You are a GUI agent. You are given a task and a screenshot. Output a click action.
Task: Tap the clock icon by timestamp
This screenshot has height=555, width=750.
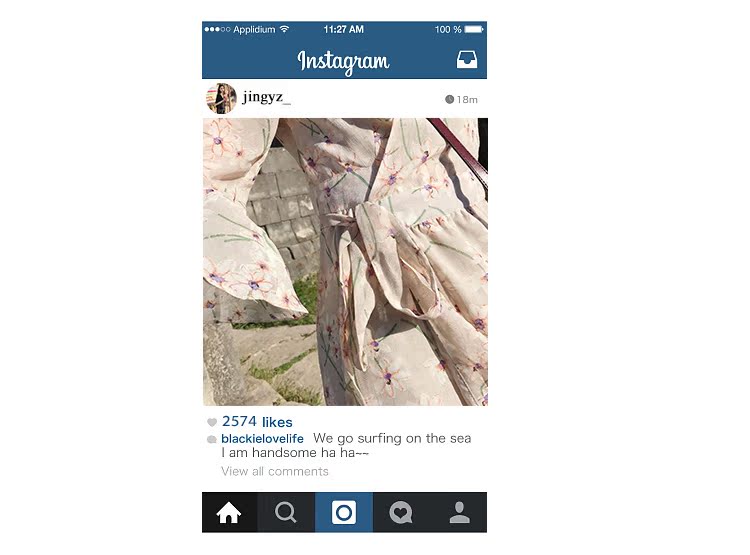449,100
